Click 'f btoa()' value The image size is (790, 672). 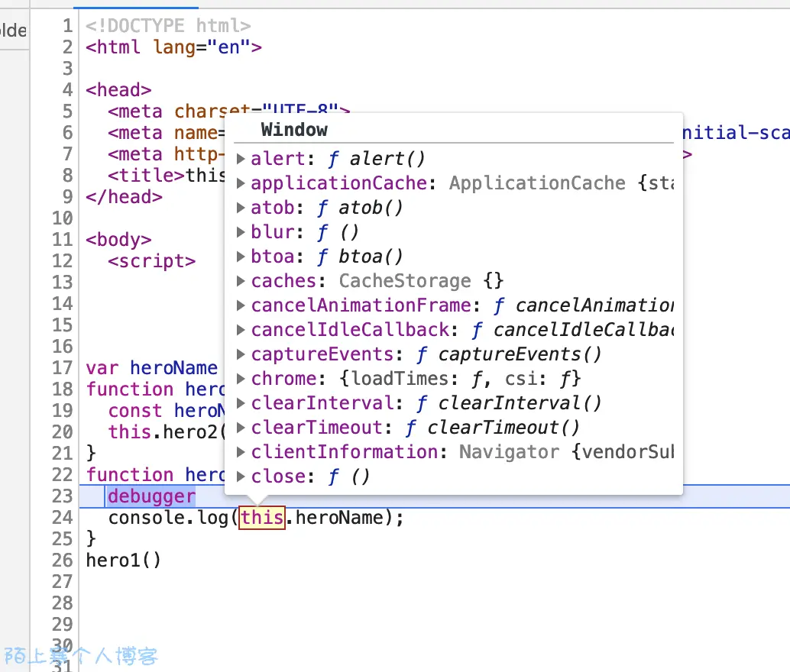(x=360, y=257)
